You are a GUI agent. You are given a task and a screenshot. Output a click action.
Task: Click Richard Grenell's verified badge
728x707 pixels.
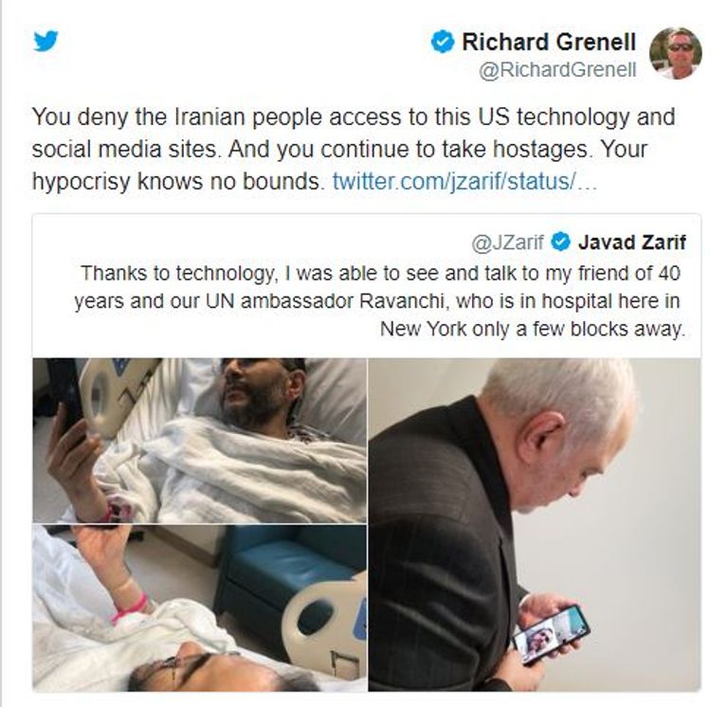443,43
